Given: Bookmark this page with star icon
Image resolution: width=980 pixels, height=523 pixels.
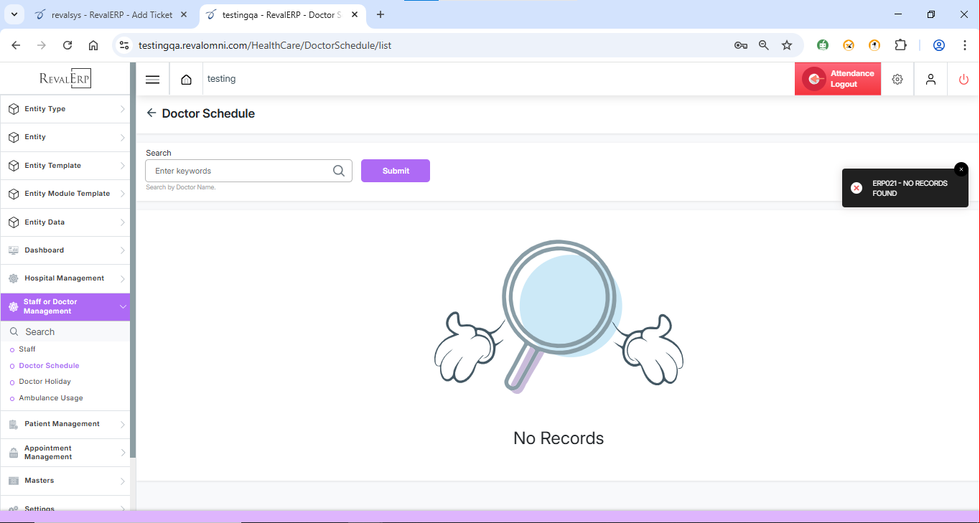Looking at the screenshot, I should (787, 45).
